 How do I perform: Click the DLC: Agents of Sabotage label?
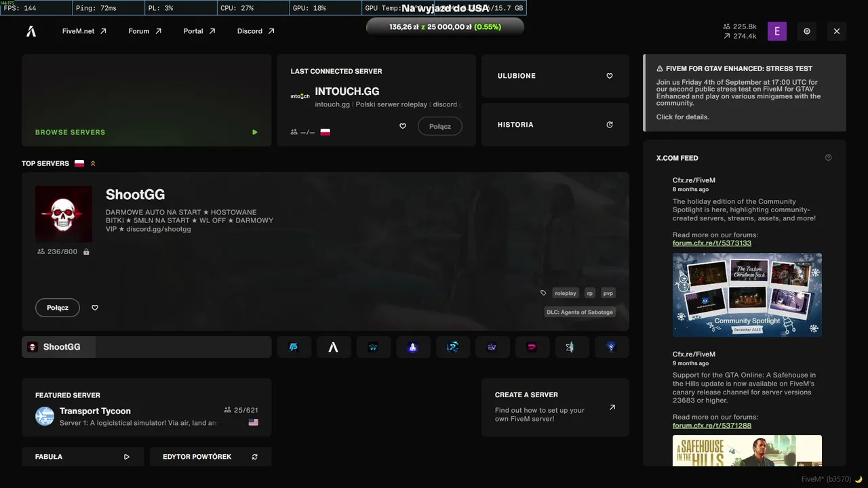pyautogui.click(x=580, y=312)
